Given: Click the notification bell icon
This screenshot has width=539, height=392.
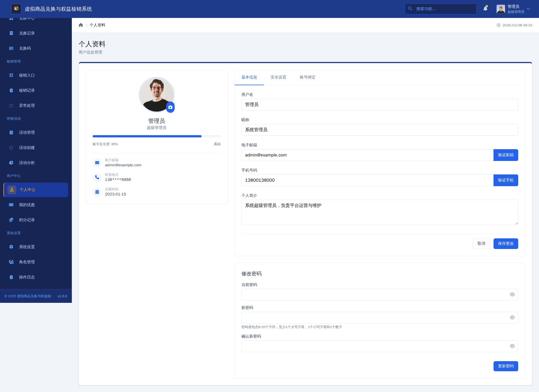Looking at the screenshot, I should point(485,9).
